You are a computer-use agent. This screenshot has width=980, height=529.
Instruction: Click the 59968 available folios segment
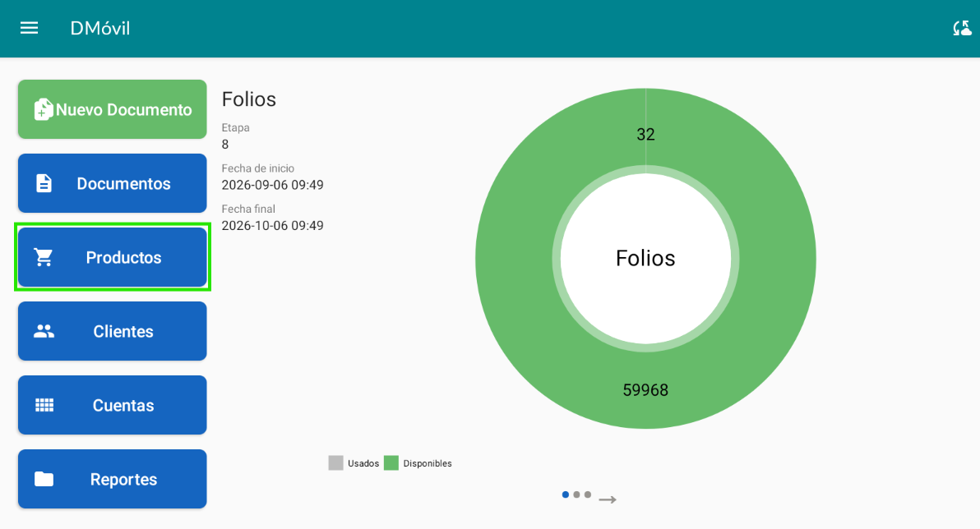point(645,389)
